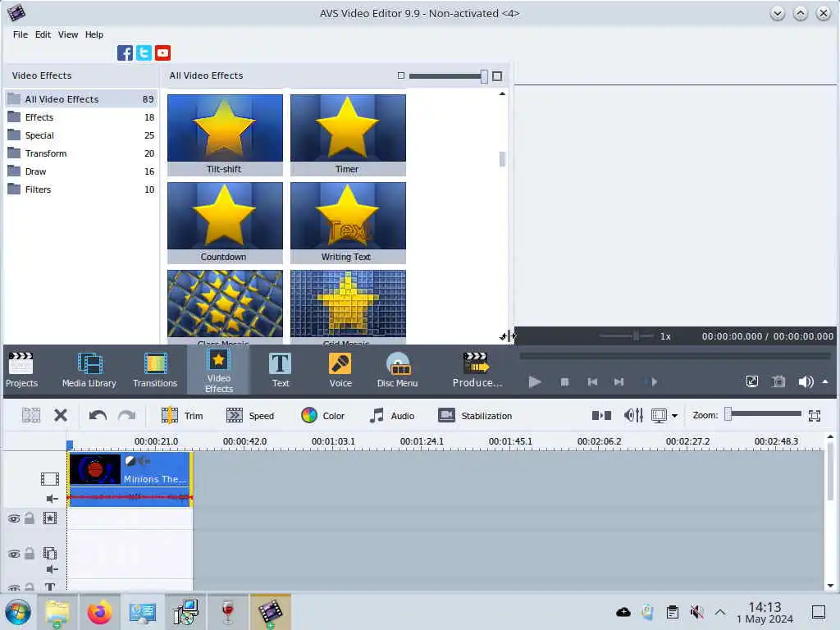The width and height of the screenshot is (840, 630).
Task: Expand the timeline display options dropdown
Action: pos(674,415)
